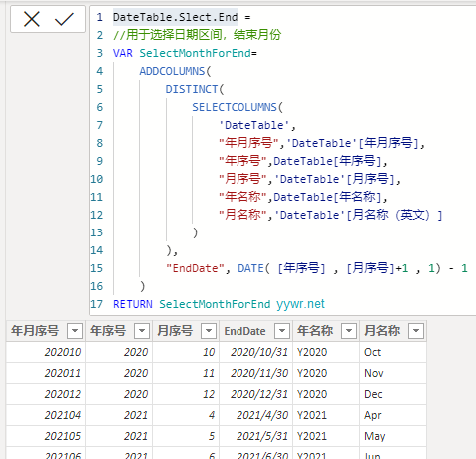Click DATE function on line 15

pyautogui.click(x=250, y=268)
